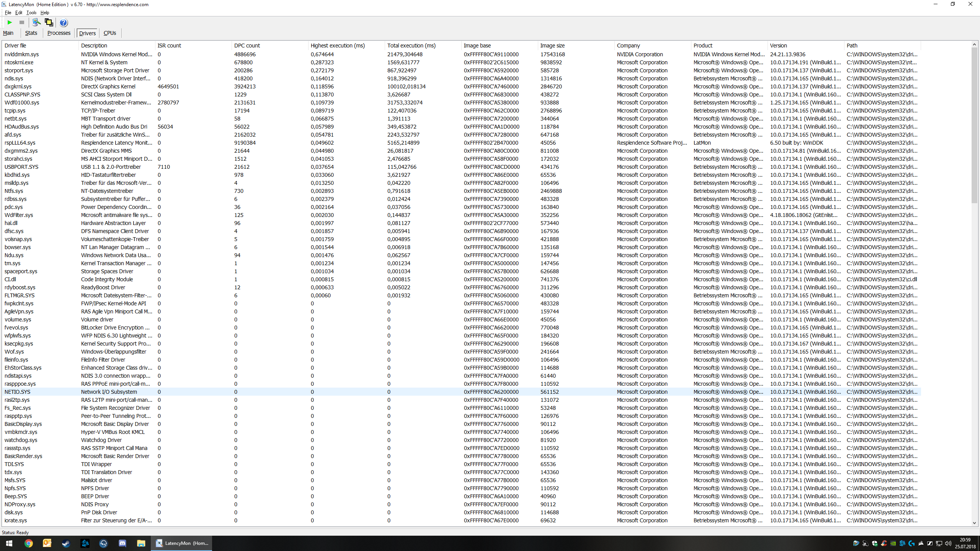
Task: Switch to the CPUs tab
Action: (110, 33)
